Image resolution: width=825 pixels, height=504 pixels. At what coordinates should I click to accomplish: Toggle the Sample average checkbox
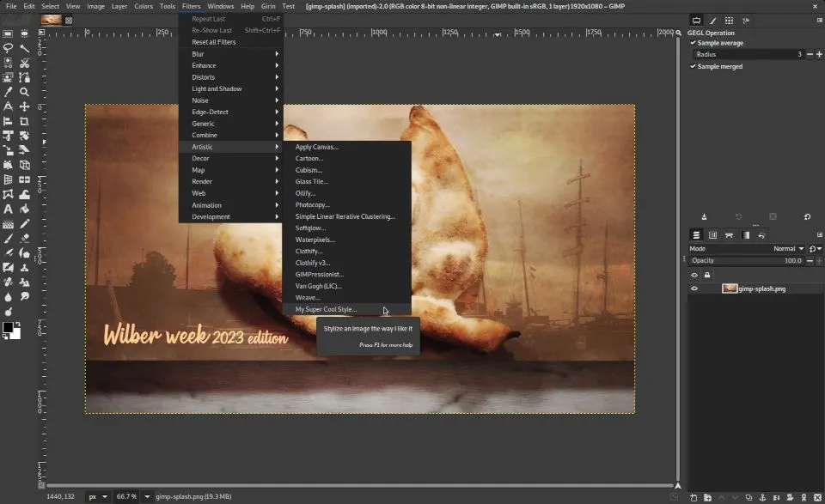[x=694, y=43]
